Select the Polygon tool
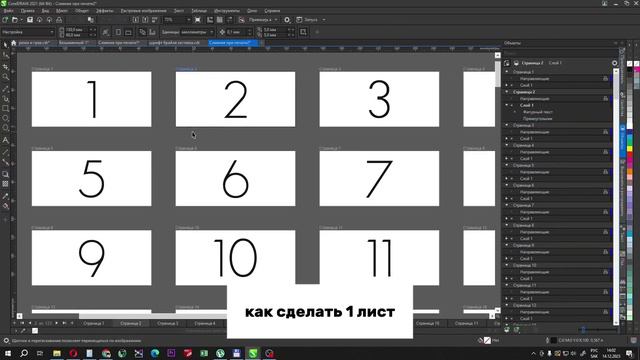Image resolution: width=640 pixels, height=360 pixels. pos(5,128)
